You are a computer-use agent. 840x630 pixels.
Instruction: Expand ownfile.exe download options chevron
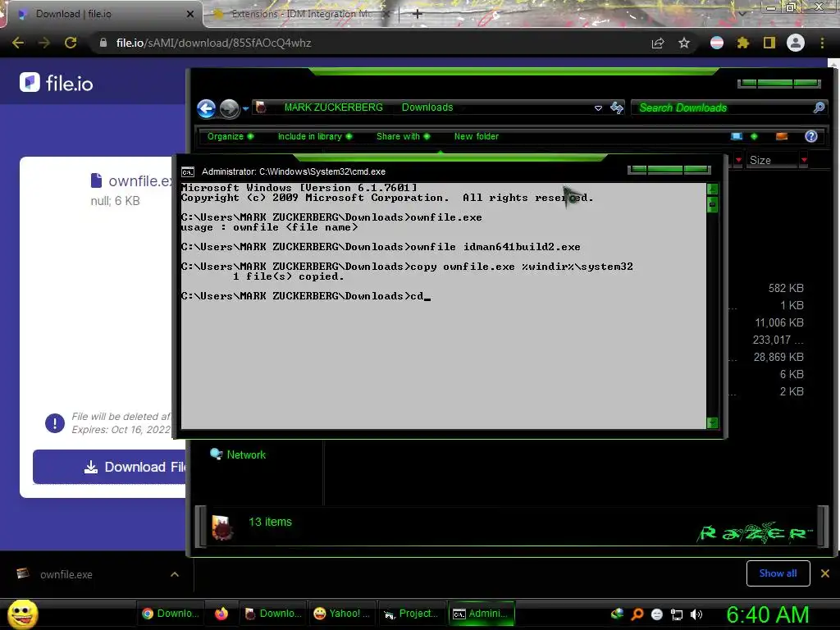pos(175,574)
